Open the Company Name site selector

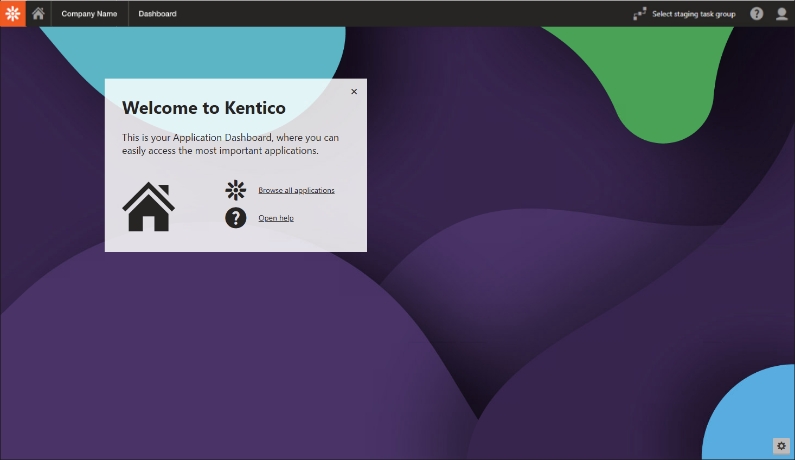pos(89,14)
